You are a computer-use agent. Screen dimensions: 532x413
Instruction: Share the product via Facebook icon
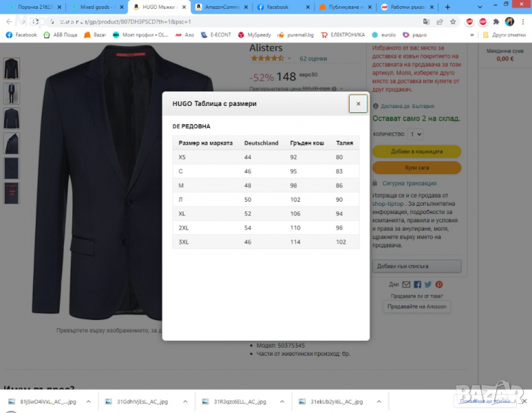[x=417, y=284]
